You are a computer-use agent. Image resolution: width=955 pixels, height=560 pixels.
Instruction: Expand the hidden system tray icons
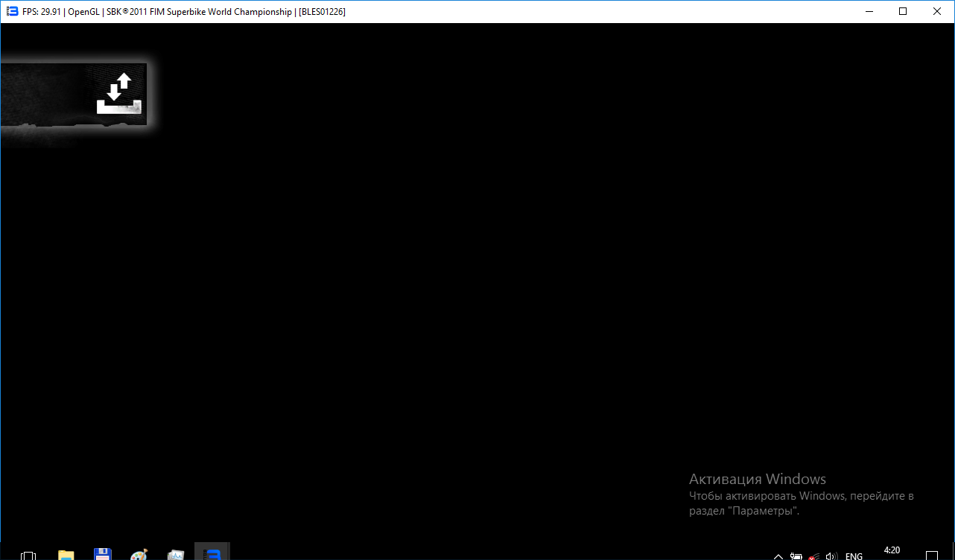pos(778,556)
